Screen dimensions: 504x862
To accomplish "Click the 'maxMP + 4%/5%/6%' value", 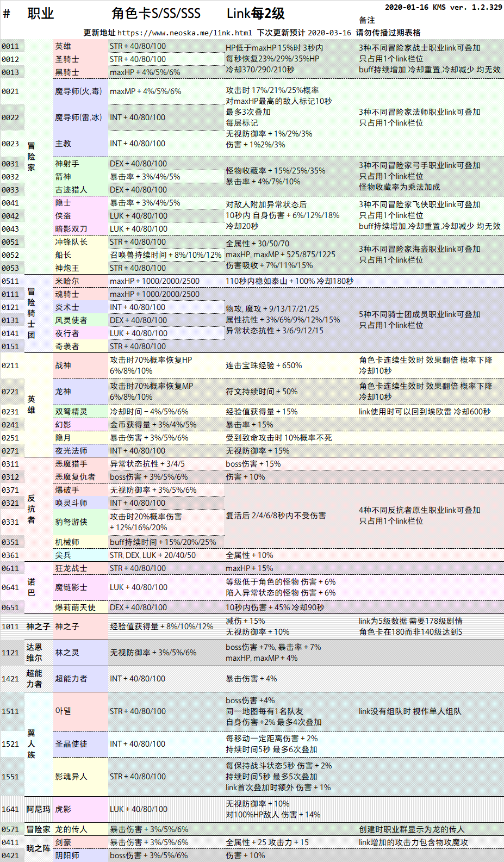I will point(146,91).
